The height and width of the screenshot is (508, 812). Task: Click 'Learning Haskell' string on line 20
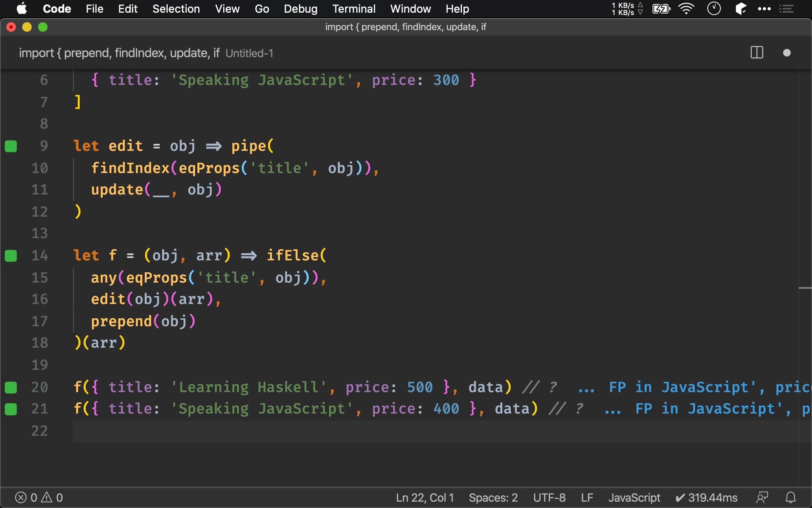249,387
